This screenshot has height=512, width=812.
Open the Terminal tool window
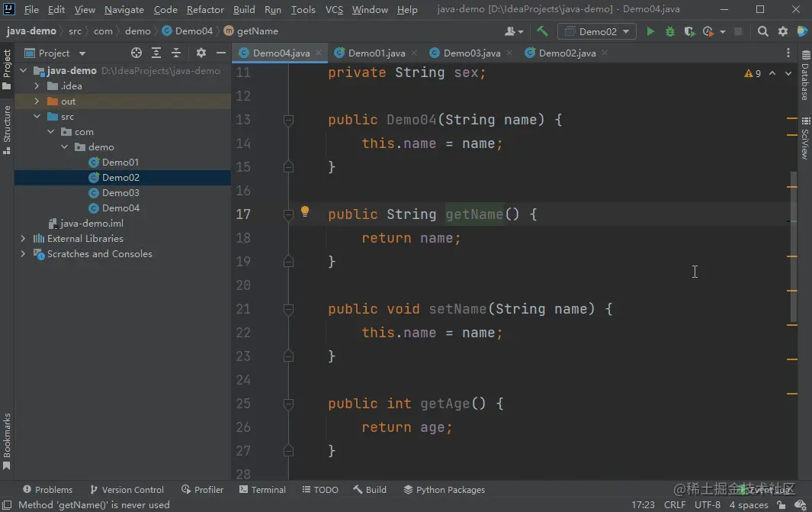coord(262,490)
